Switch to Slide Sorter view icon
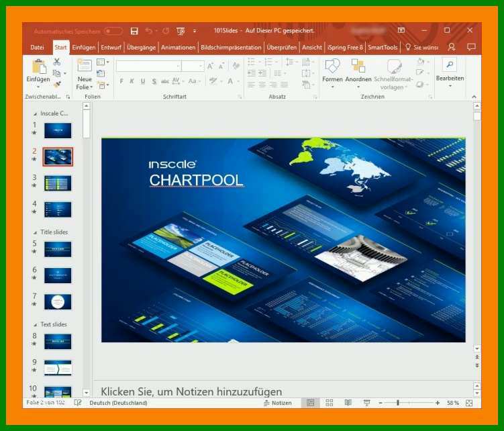This screenshot has height=431, width=504. pyautogui.click(x=329, y=403)
